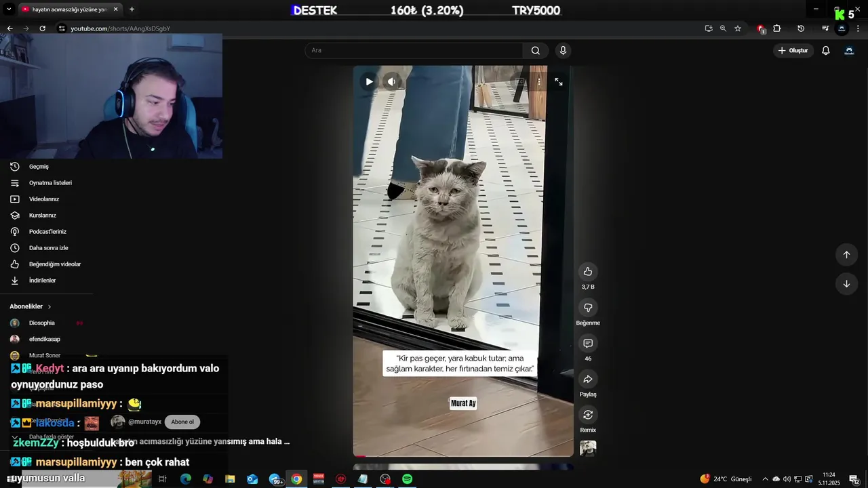Share the Short via Paylaş
Image resolution: width=868 pixels, height=488 pixels.
(588, 380)
